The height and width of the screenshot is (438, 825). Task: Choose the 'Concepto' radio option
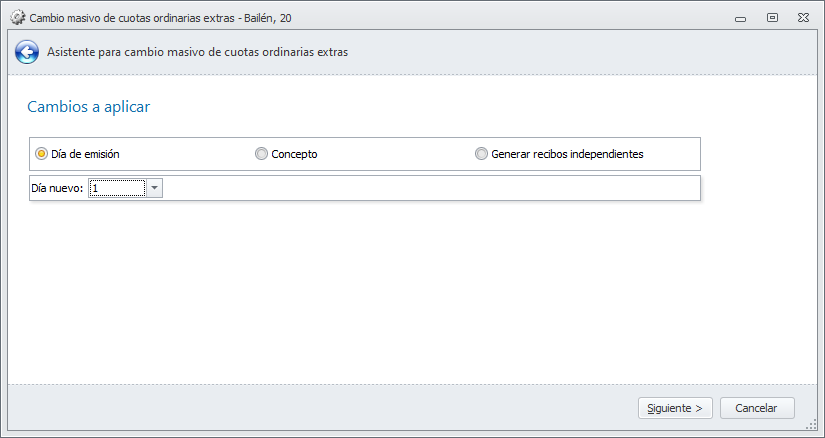tap(261, 154)
